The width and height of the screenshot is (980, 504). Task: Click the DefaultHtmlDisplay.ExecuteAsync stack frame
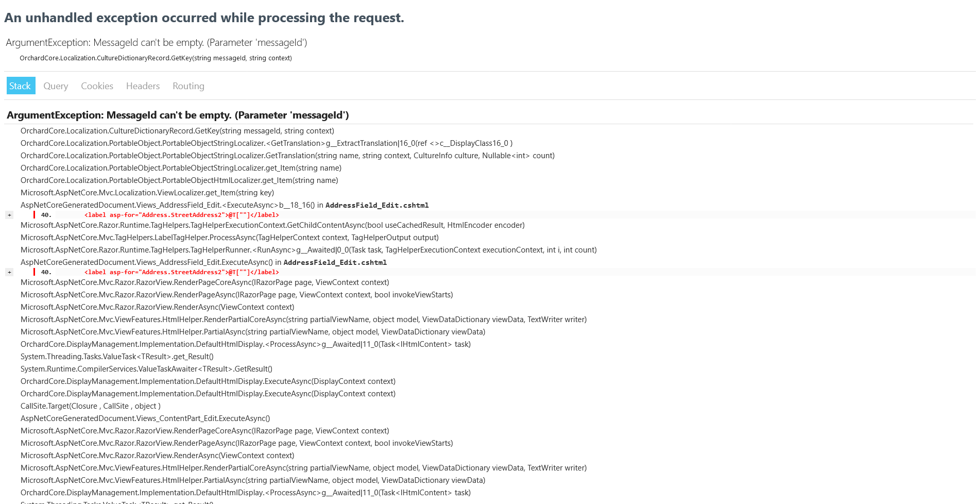[x=208, y=381]
